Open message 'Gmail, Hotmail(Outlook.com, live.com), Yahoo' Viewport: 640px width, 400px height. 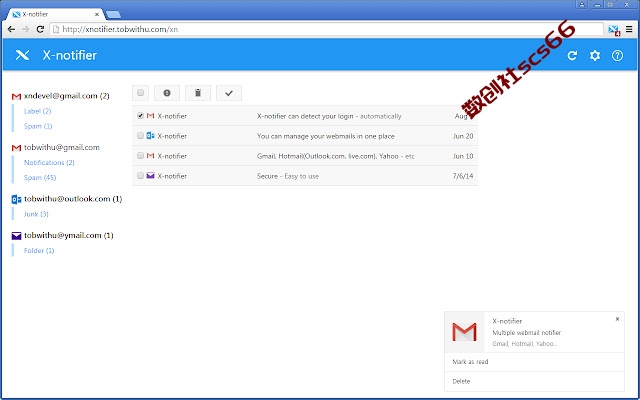coord(304,156)
